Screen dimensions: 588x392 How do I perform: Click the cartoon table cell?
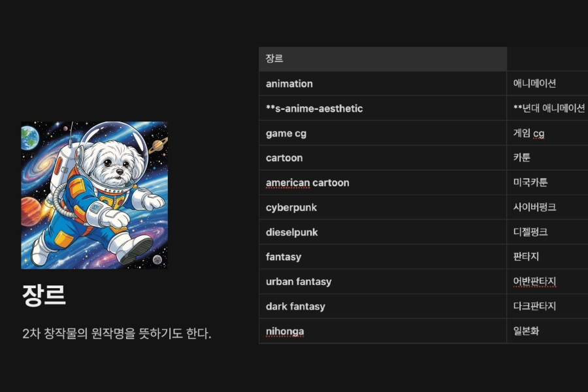point(383,158)
